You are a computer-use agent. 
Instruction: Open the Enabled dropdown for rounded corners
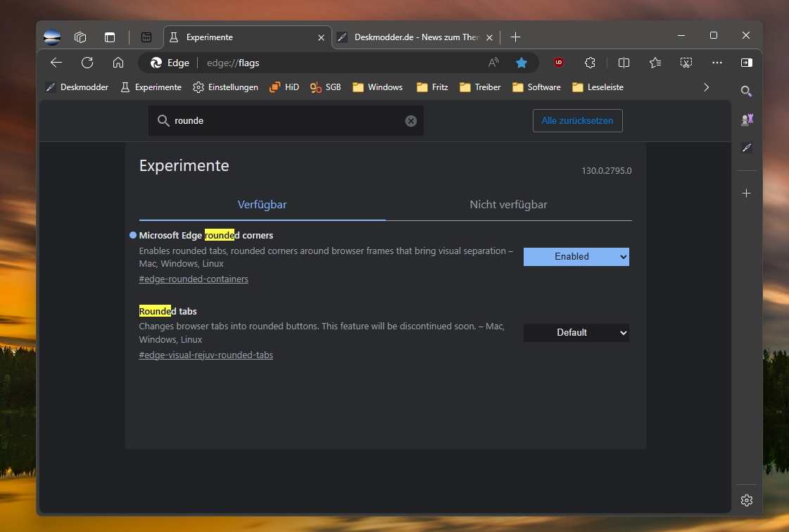(576, 257)
